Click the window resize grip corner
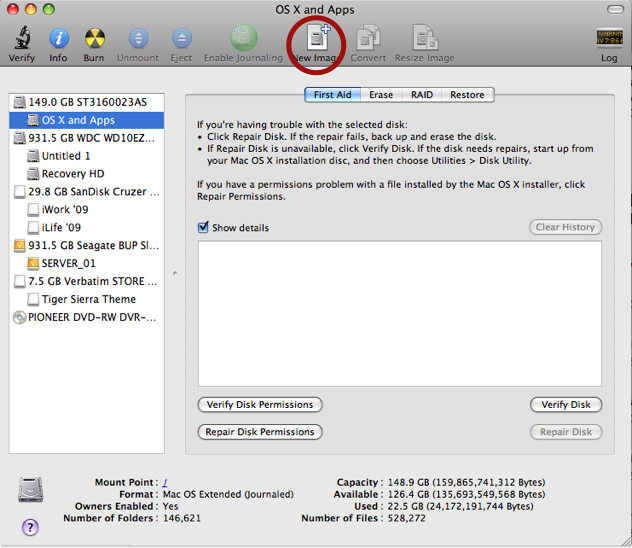The image size is (632, 548). [x=626, y=542]
